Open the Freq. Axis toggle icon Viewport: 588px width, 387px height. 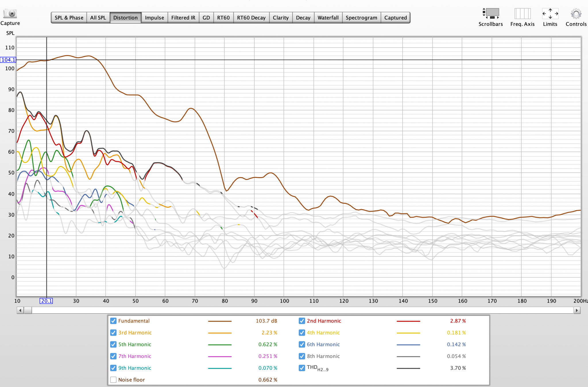click(x=522, y=13)
